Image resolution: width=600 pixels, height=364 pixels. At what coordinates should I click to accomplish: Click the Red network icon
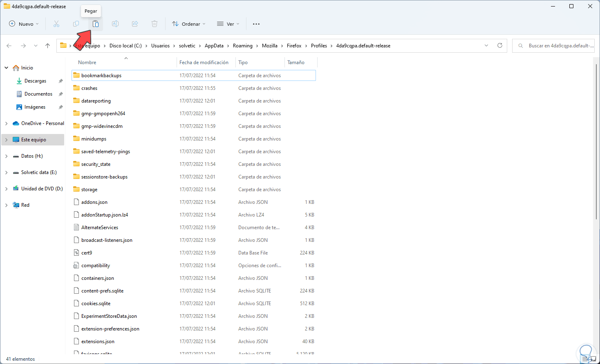coord(16,205)
